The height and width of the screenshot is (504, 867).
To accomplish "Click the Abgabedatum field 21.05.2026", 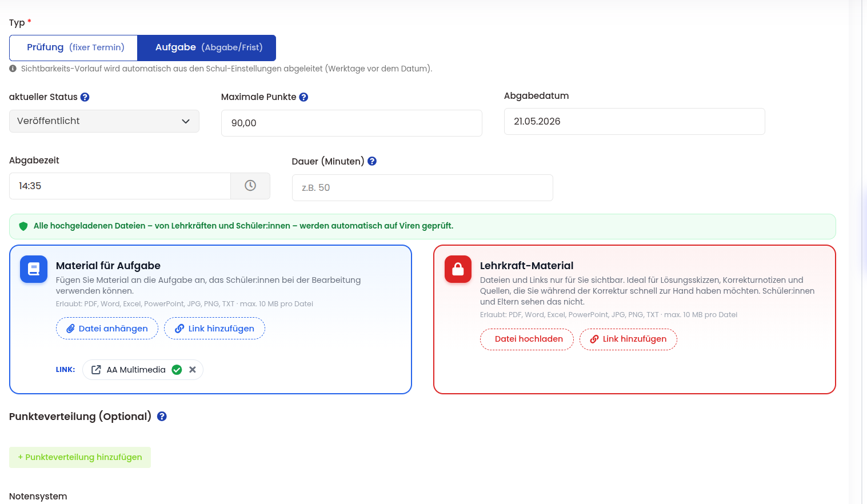I will pos(634,121).
